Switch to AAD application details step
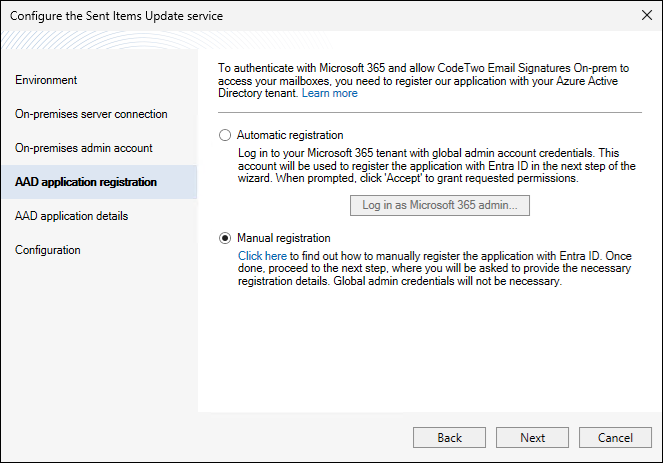The height and width of the screenshot is (463, 663). 71,216
